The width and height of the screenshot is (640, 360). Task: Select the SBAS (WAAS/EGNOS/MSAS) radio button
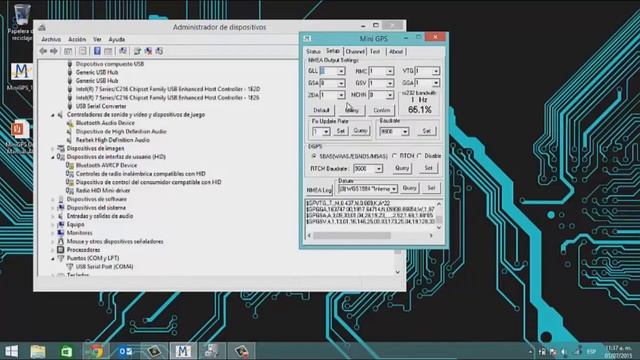[x=314, y=156]
